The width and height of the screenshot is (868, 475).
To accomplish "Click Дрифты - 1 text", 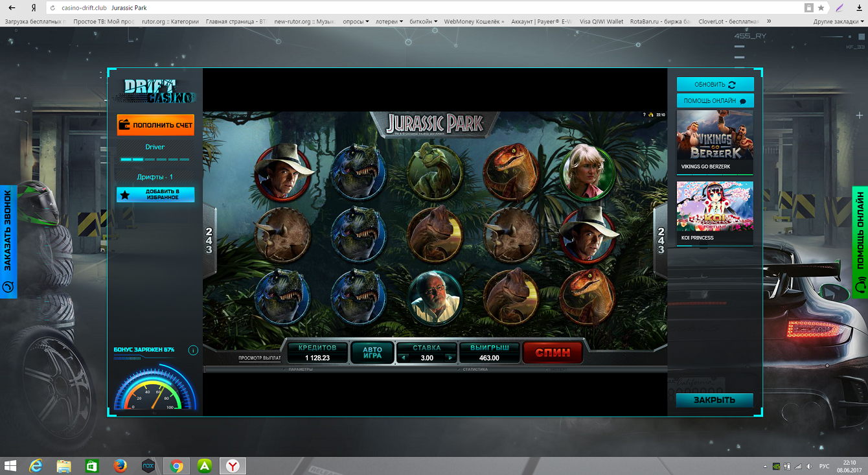I will point(155,177).
